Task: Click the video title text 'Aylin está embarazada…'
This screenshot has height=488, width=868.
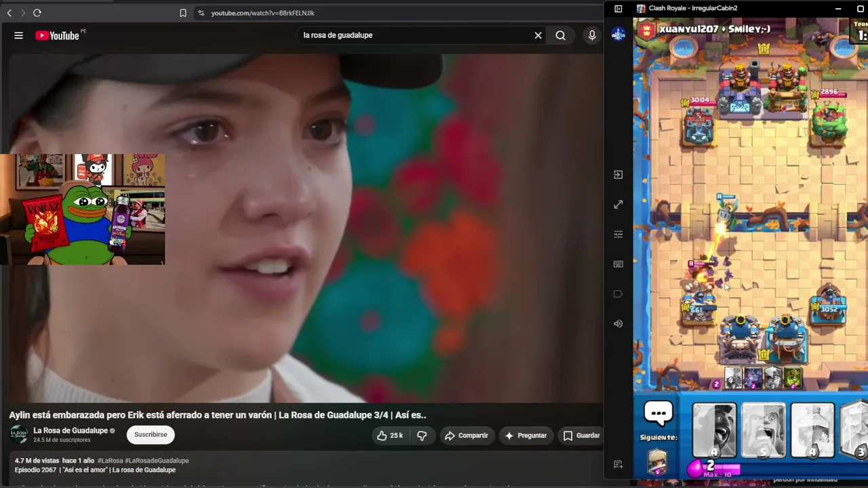Action: pos(218,415)
